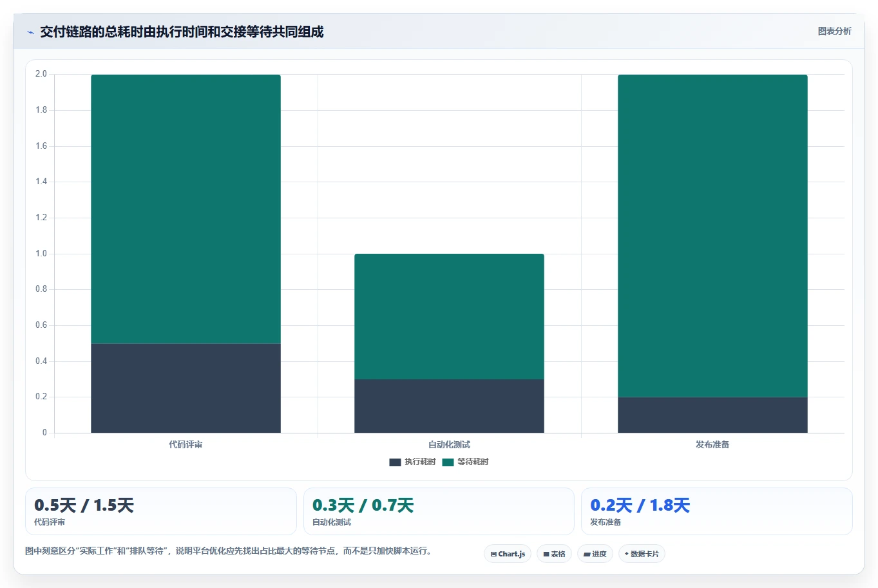The image size is (878, 588).
Task: Click the 2.0 y-axis tick label
Action: tap(41, 74)
